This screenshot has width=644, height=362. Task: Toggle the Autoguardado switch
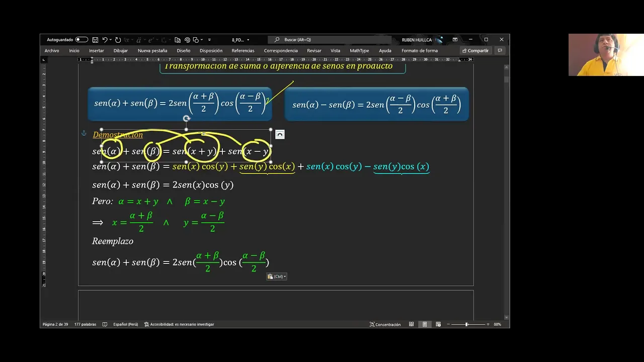(82, 40)
